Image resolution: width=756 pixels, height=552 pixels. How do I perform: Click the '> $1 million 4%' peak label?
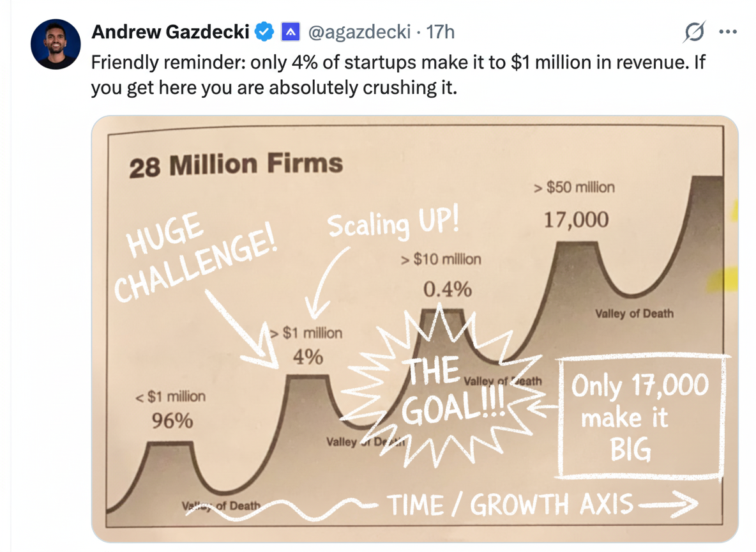[308, 346]
